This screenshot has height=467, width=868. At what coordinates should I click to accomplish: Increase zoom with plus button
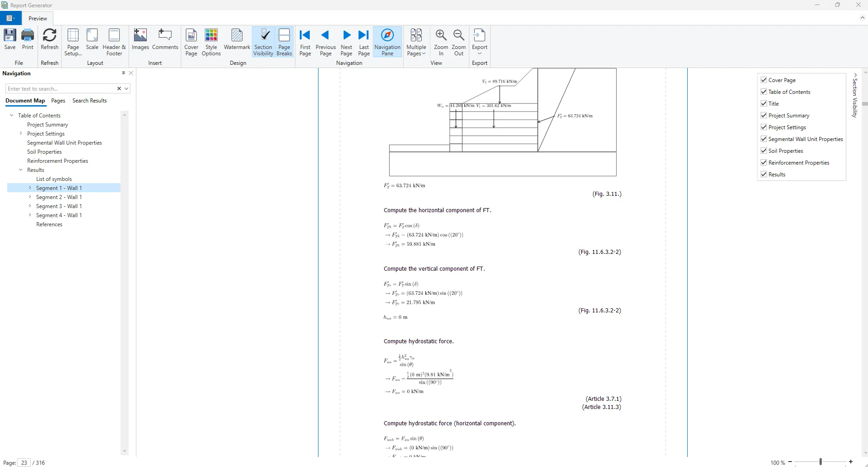851,462
